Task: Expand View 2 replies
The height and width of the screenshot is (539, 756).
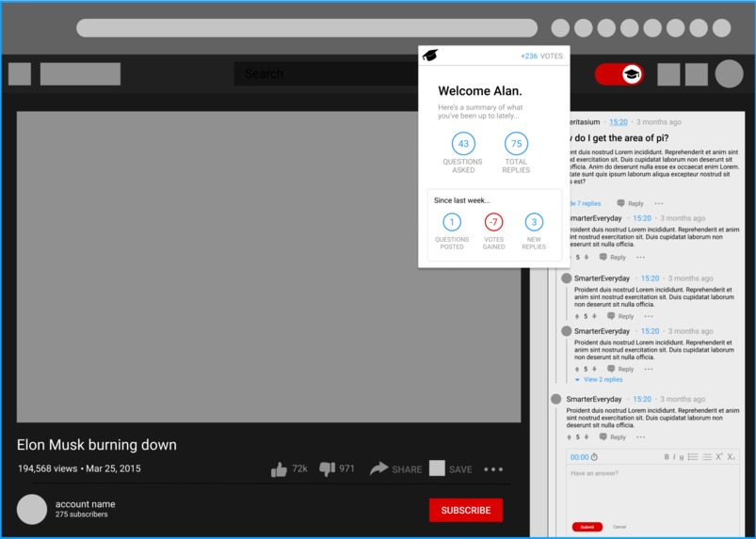Action: 599,380
